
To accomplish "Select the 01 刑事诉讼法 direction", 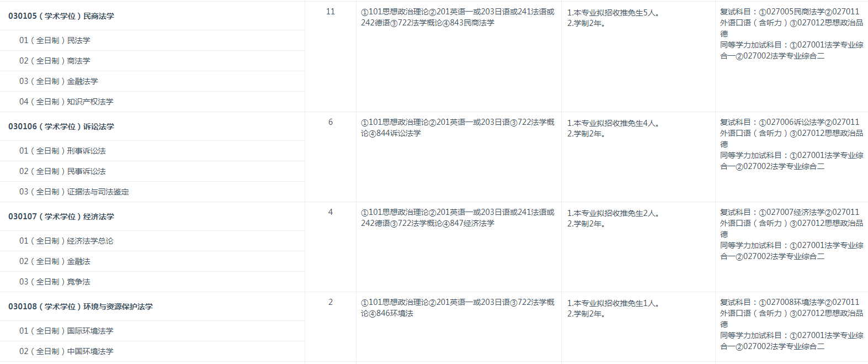I will coord(62,151).
